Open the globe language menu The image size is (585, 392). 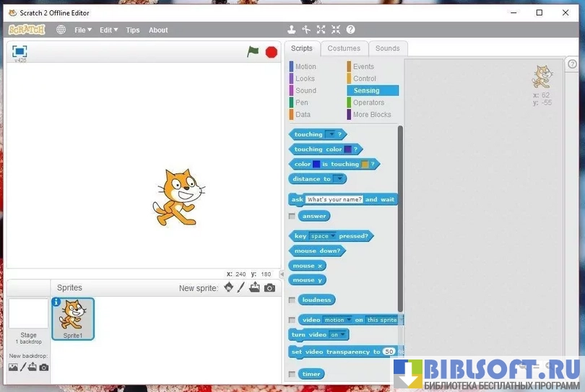[61, 30]
